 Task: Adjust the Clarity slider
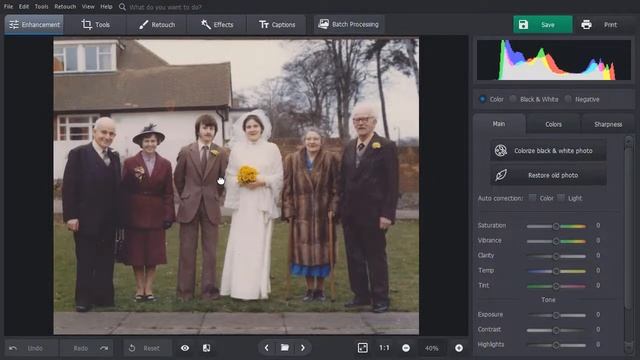tap(556, 256)
